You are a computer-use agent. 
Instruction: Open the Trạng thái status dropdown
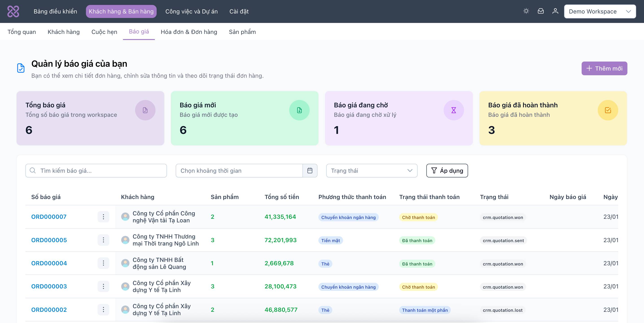click(x=372, y=171)
